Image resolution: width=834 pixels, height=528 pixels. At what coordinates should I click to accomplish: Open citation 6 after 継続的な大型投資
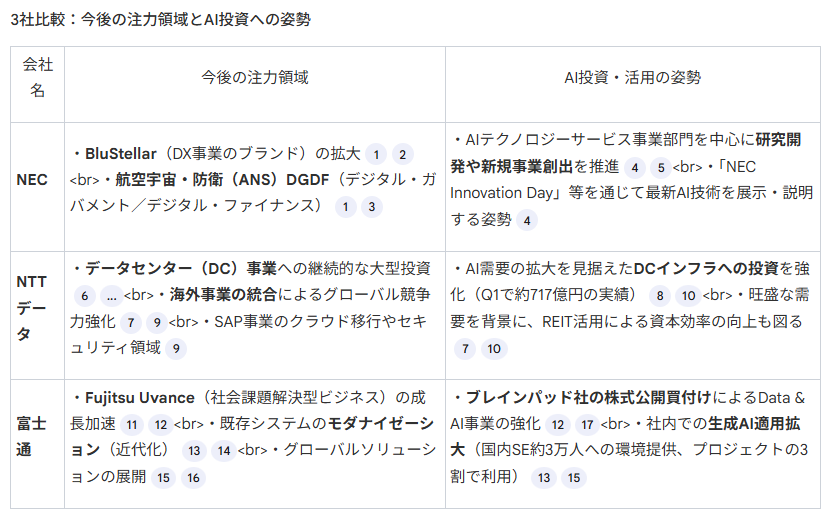tap(85, 296)
